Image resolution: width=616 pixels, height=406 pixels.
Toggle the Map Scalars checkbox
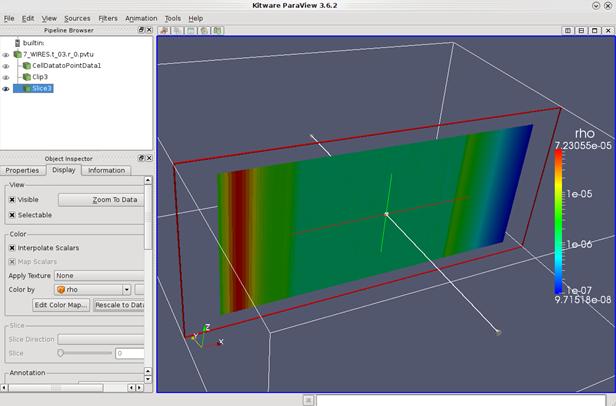pyautogui.click(x=12, y=262)
